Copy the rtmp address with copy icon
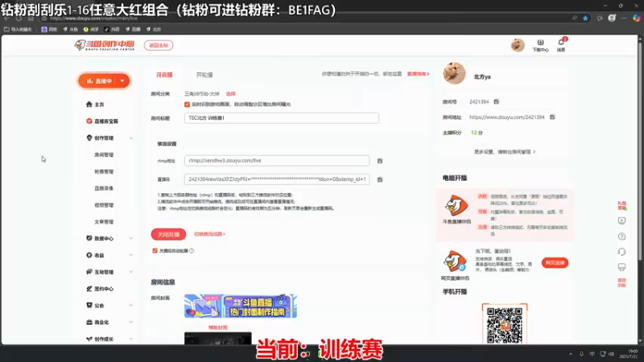The width and height of the screenshot is (644, 362). click(380, 161)
